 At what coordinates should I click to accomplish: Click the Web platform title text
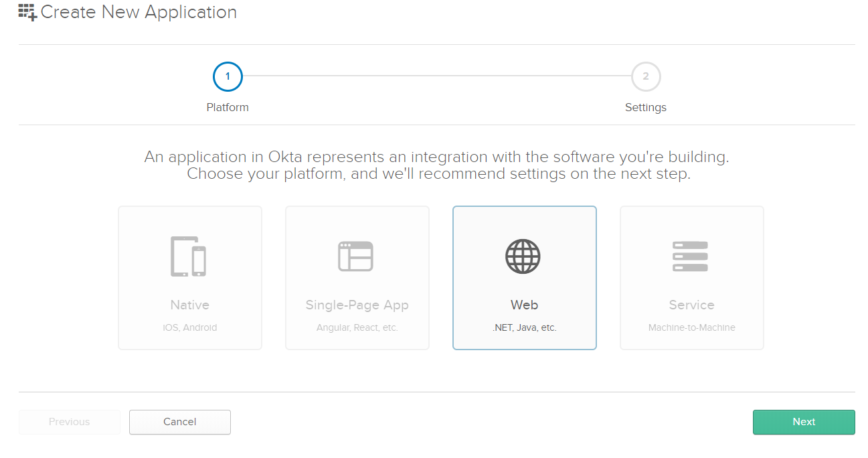click(x=525, y=305)
